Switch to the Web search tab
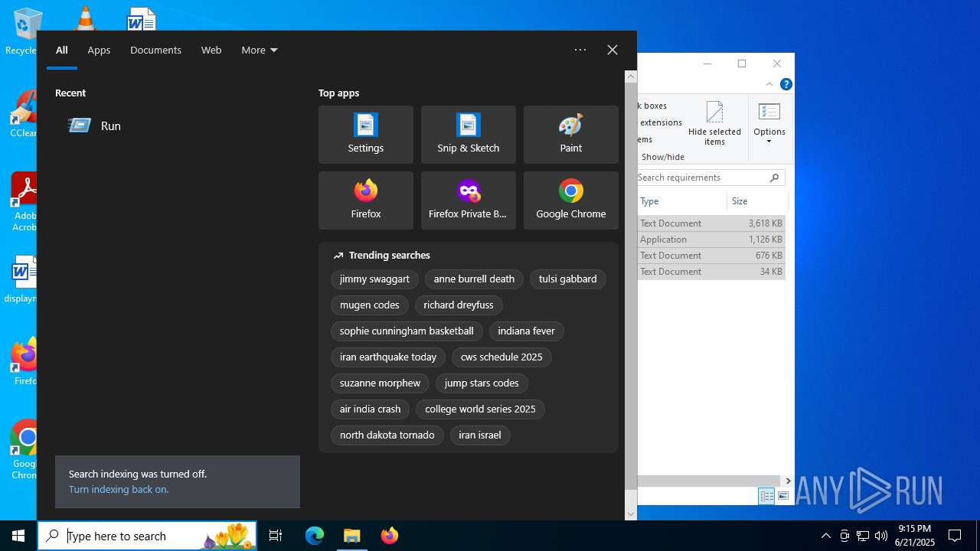The image size is (980, 551). tap(211, 50)
